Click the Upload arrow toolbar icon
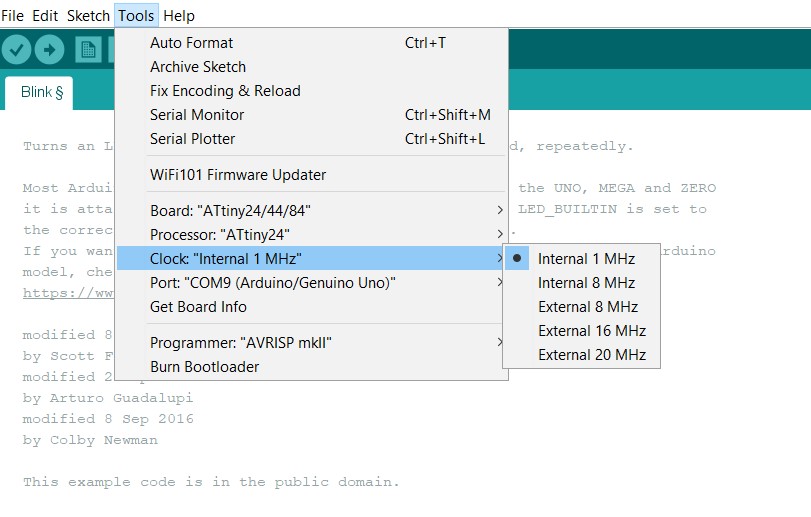The width and height of the screenshot is (811, 517). (x=48, y=49)
